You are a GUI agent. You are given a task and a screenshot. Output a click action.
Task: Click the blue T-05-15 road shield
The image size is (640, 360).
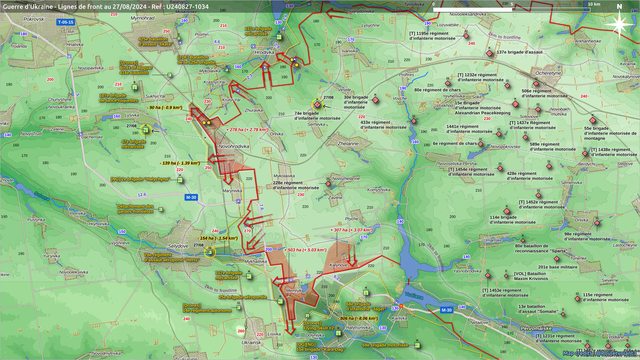65,22
